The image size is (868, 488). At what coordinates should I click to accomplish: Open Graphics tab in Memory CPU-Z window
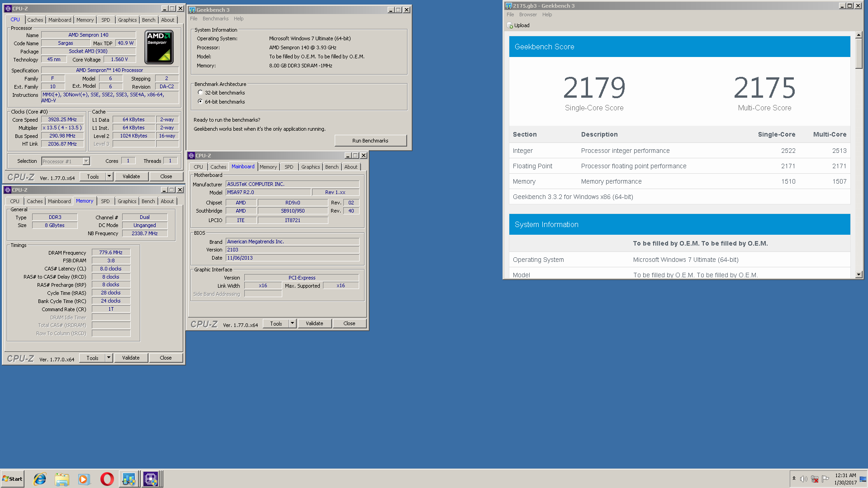click(x=127, y=201)
